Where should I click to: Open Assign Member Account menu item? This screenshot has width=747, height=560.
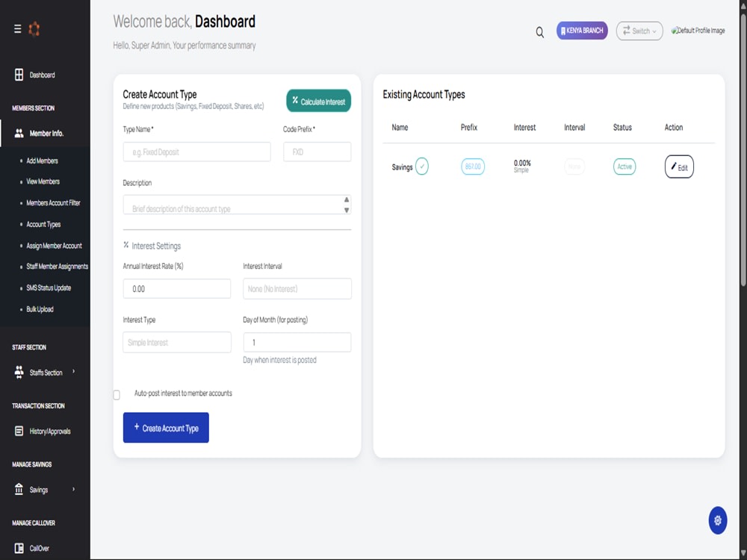pyautogui.click(x=54, y=246)
